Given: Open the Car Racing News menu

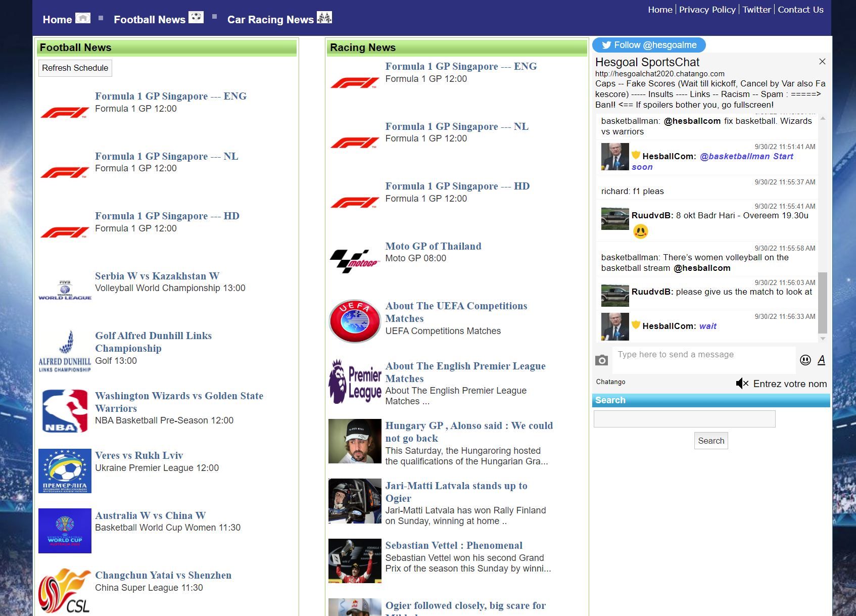Looking at the screenshot, I should pos(271,19).
